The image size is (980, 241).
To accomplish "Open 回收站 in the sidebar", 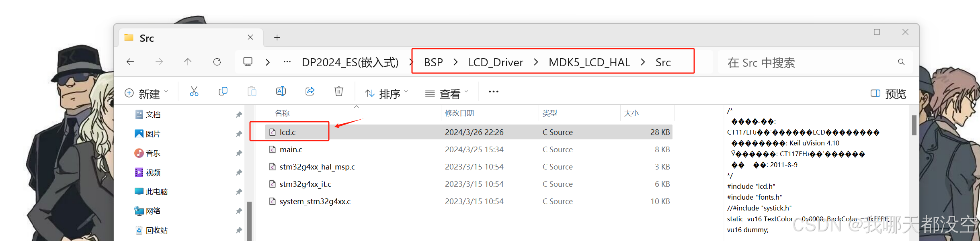I will coord(151,231).
